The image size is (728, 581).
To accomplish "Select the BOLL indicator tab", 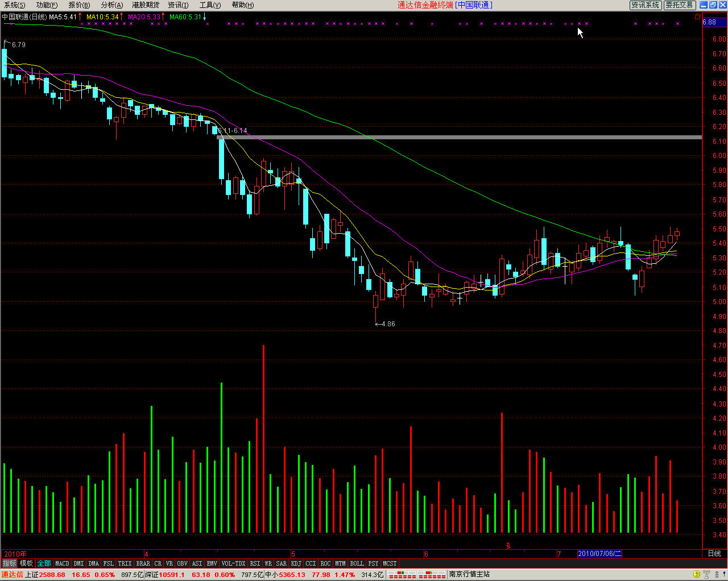I will tap(357, 563).
